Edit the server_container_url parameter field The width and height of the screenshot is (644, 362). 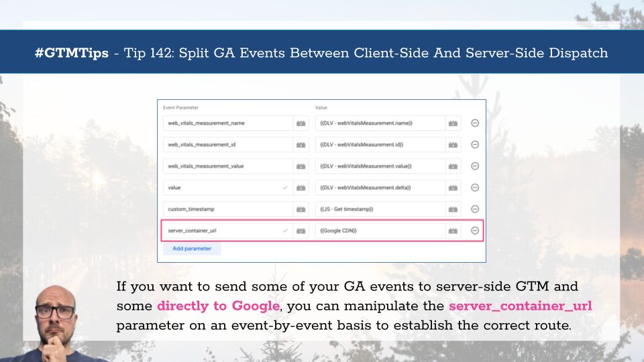click(228, 231)
